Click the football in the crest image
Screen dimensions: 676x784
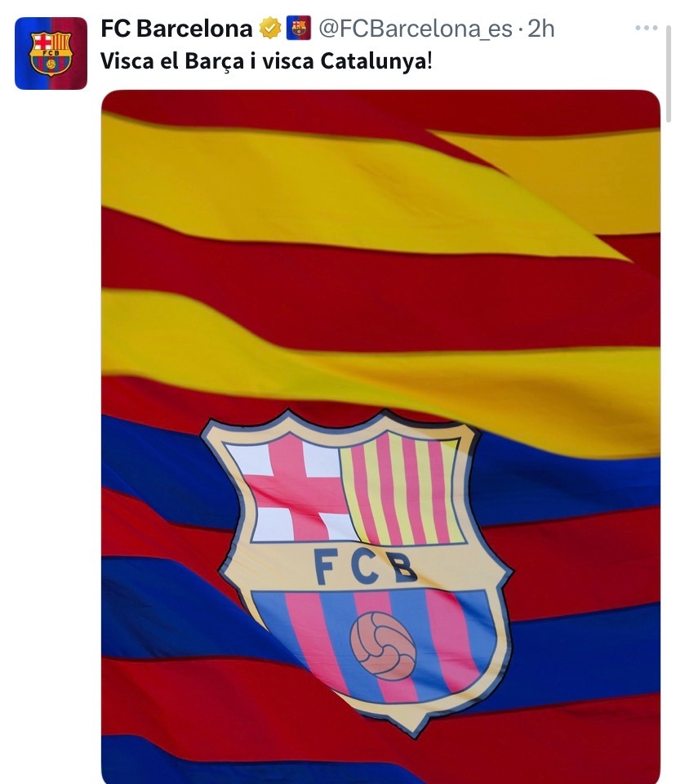(x=383, y=645)
